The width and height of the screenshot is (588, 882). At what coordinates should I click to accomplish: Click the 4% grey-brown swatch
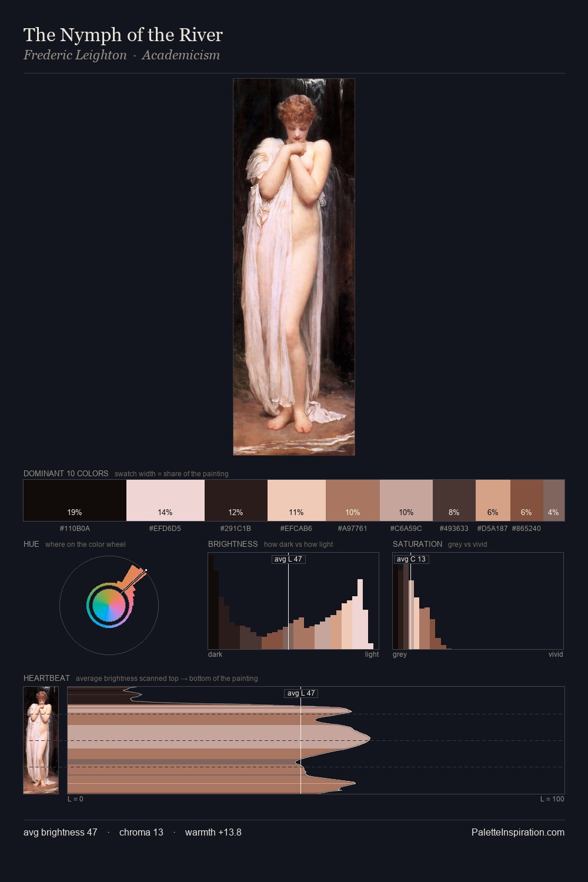554,500
